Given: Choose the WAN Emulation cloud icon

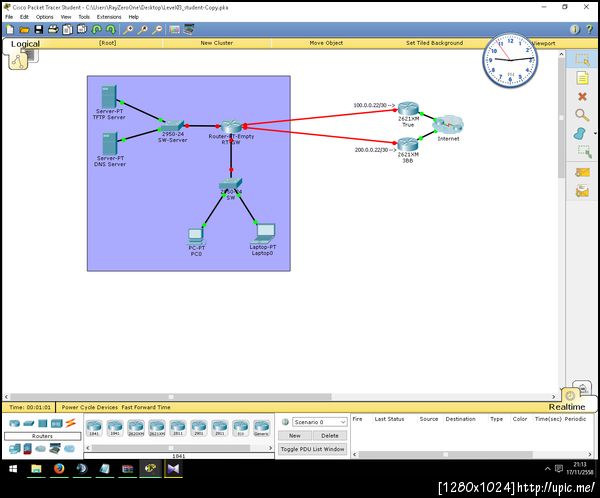Looking at the screenshot, I should pyautogui.click(x=41, y=449).
